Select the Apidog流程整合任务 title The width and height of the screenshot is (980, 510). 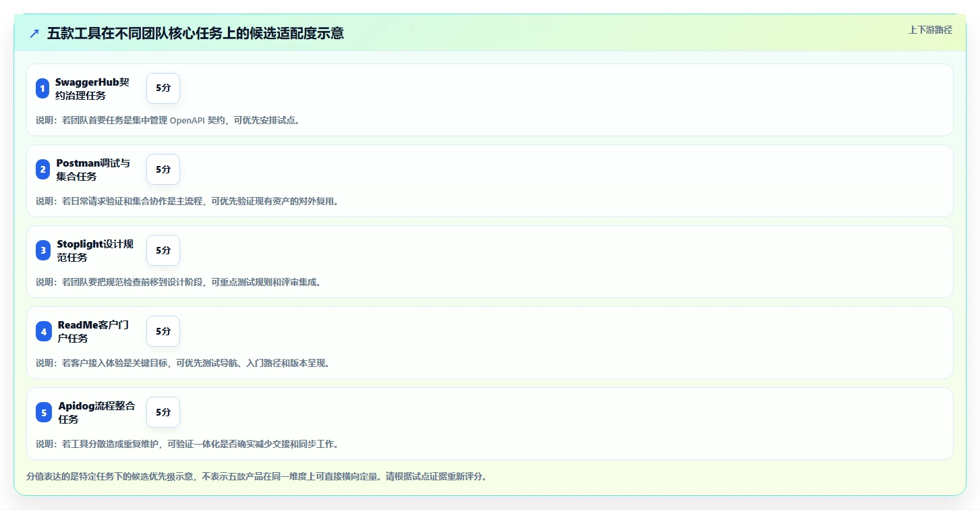pyautogui.click(x=97, y=412)
